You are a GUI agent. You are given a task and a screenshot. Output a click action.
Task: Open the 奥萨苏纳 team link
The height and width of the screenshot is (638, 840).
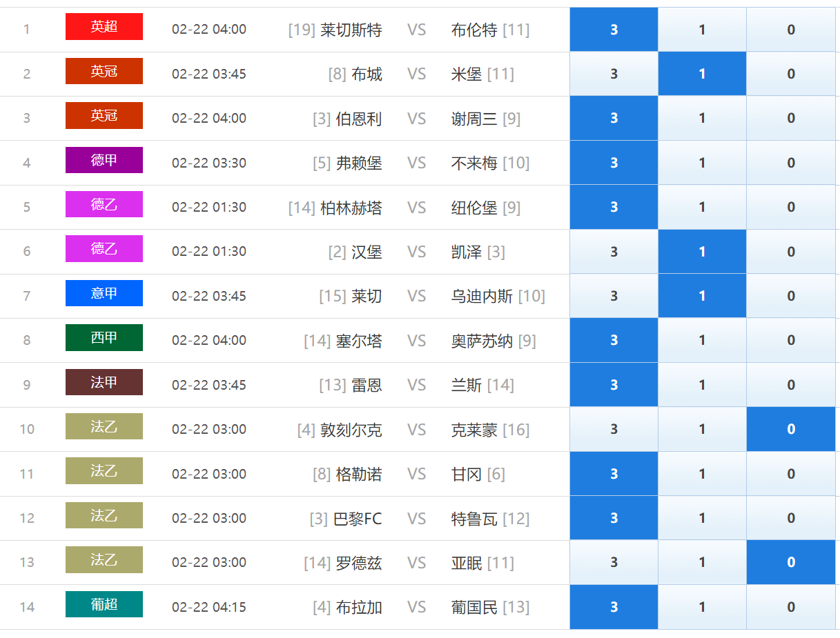pyautogui.click(x=482, y=341)
